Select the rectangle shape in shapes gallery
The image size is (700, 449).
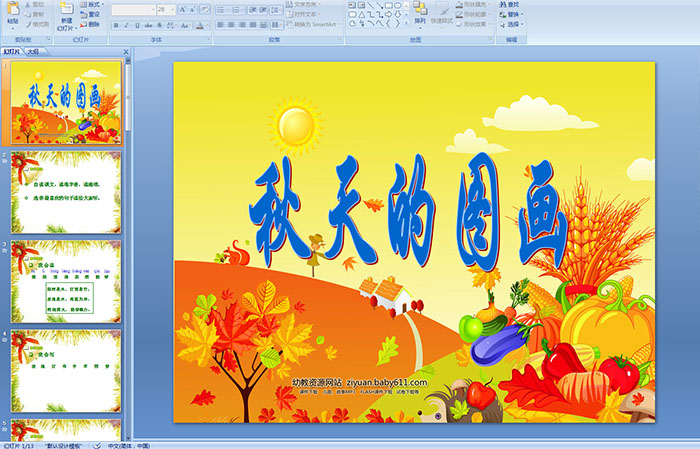coord(388,5)
